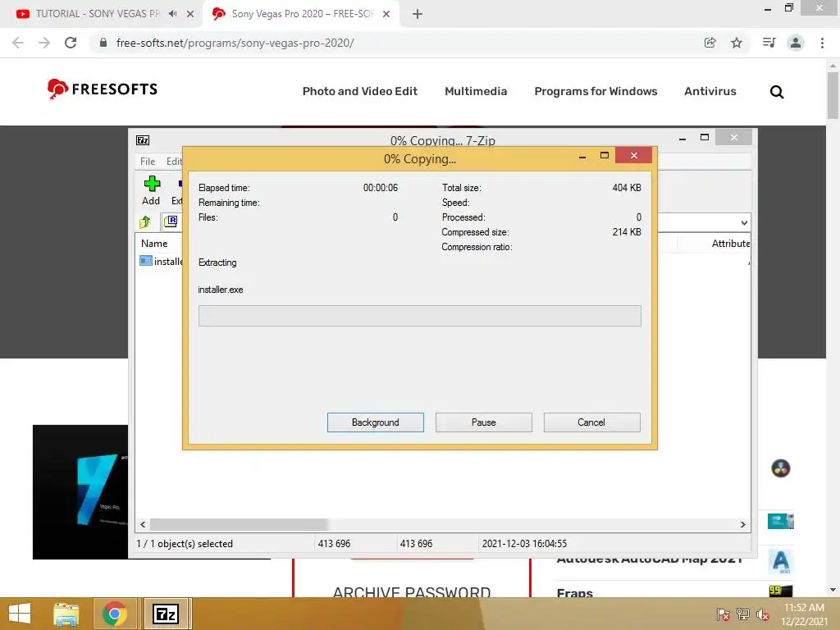Click the browser forward arrow
840x630 pixels.
coord(44,43)
